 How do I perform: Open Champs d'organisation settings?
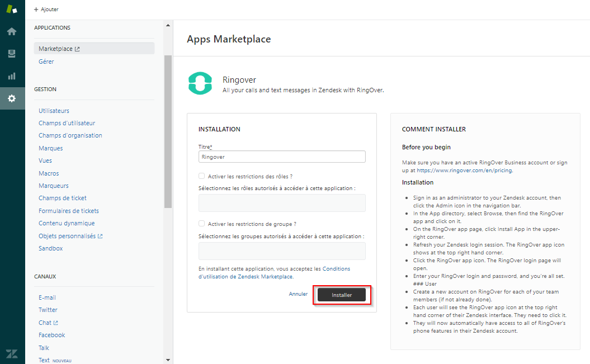point(70,135)
